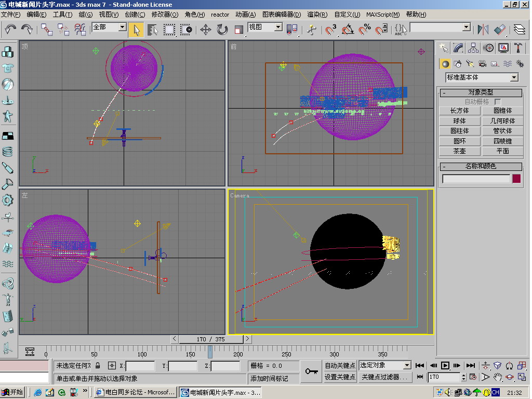The image size is (532, 399).
Task: Open the 修改器(O) menu
Action: pos(164,15)
